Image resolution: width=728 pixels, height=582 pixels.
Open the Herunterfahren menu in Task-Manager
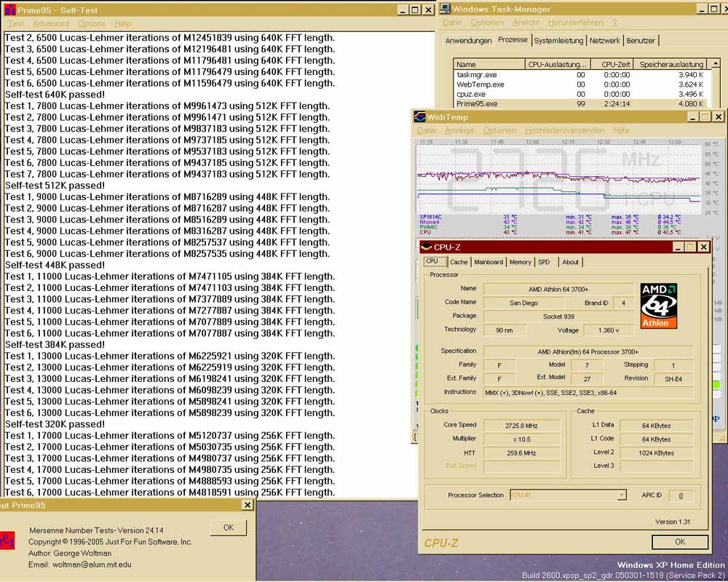[576, 23]
